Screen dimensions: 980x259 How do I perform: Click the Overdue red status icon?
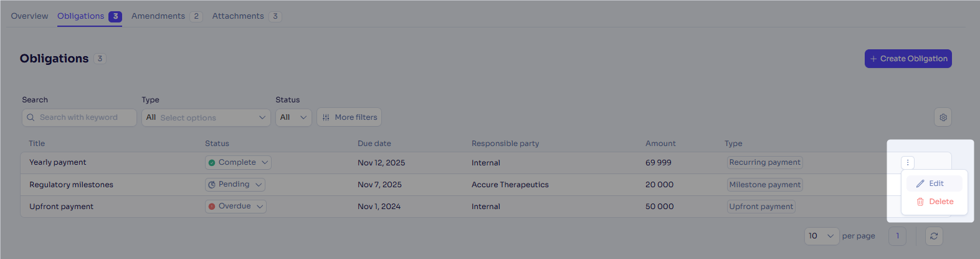(x=212, y=206)
